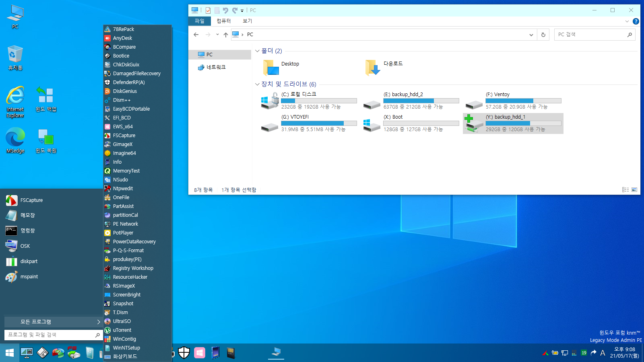Select (G:) VTOYEFI drive
This screenshot has height=362, width=644.
[x=309, y=123]
